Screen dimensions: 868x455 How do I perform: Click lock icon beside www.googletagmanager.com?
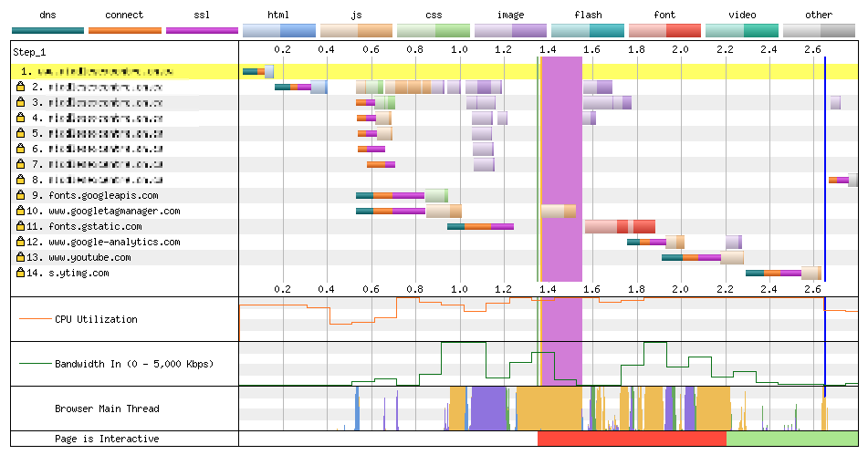(20, 211)
